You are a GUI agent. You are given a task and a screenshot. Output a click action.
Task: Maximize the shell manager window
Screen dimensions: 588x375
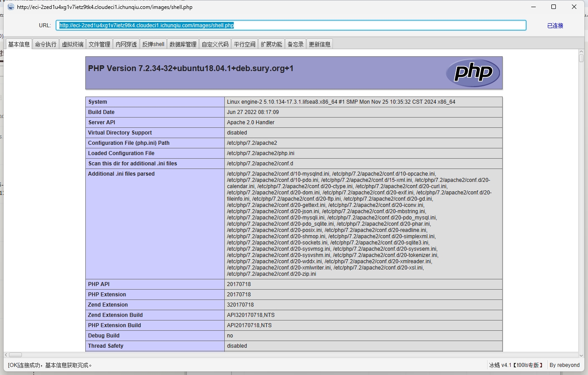[554, 7]
